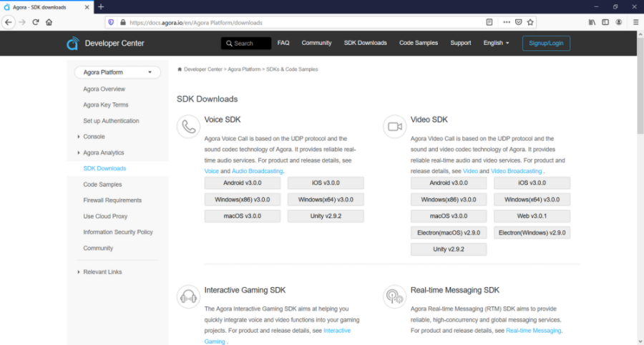The height and width of the screenshot is (345, 644).
Task: Click the Signup/Login button
Action: pos(546,43)
